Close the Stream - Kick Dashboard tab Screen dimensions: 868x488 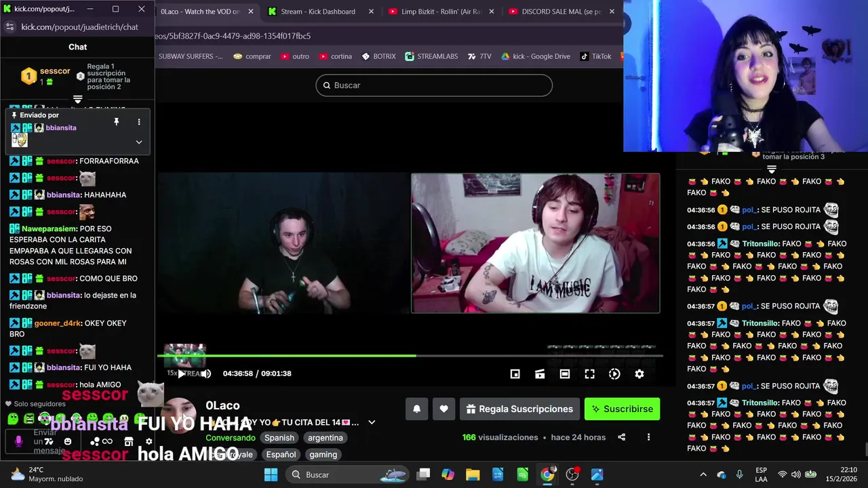[370, 12]
